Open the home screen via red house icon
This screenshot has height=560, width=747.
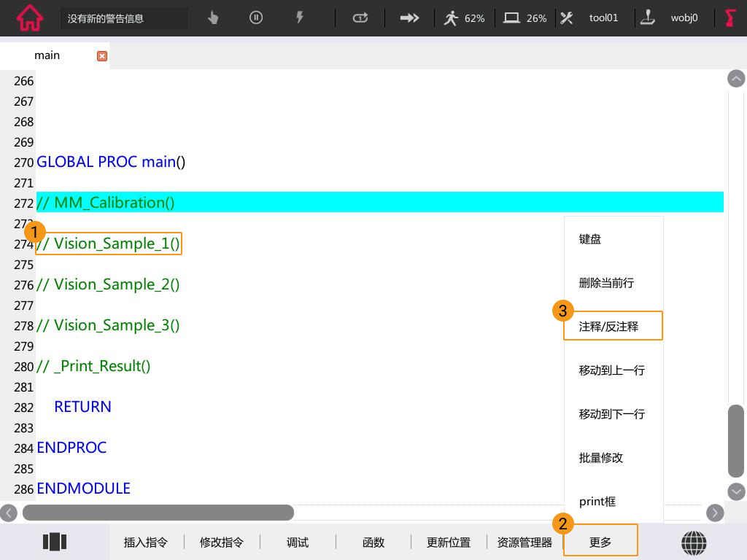tap(28, 17)
